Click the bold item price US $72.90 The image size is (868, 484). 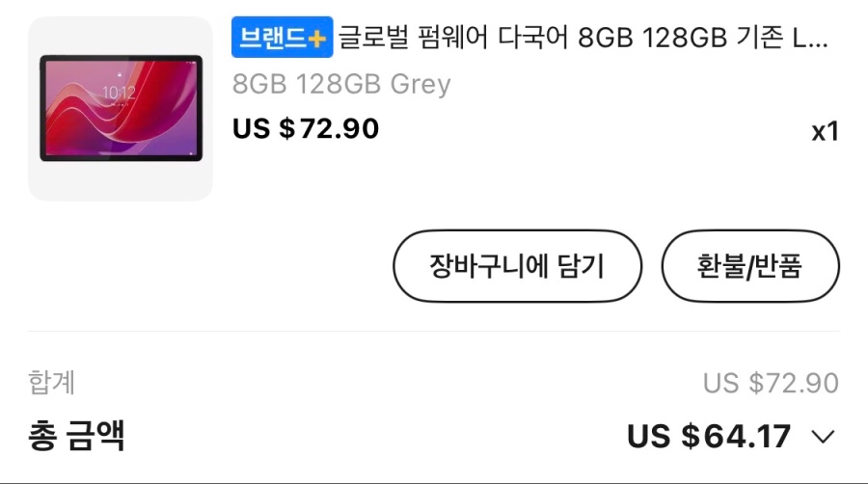point(306,128)
